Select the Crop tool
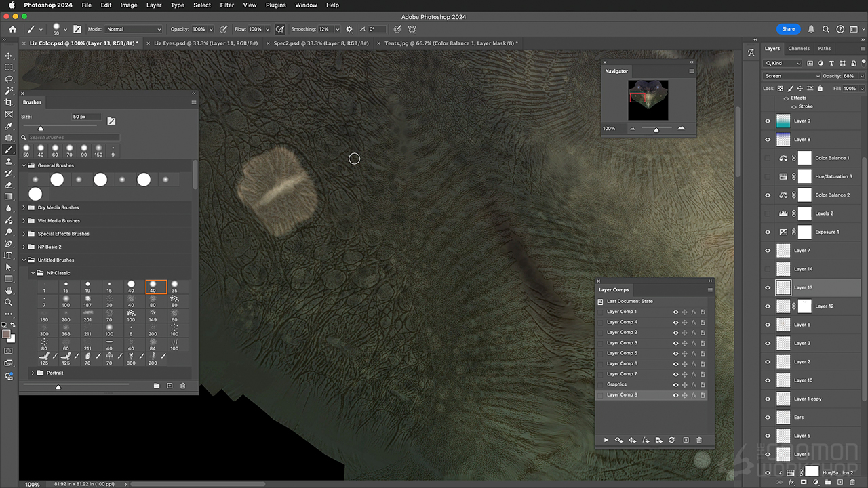 point(9,102)
